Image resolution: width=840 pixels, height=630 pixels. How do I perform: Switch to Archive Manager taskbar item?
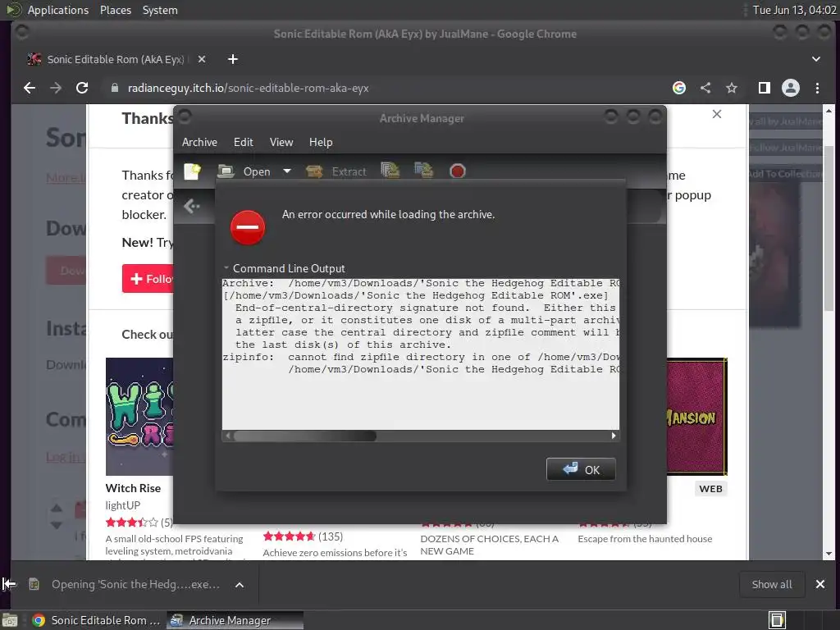(x=235, y=620)
